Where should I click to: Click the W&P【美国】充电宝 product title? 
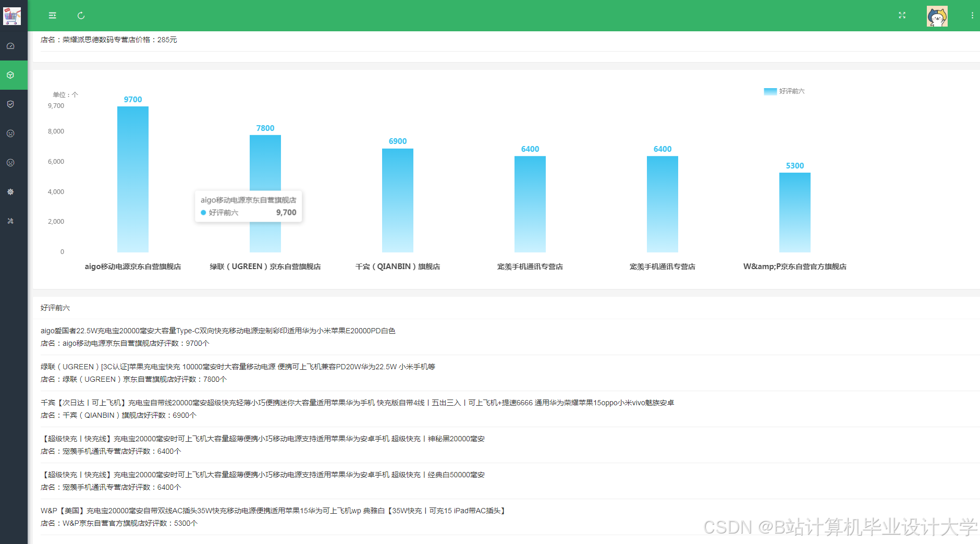[x=274, y=511]
